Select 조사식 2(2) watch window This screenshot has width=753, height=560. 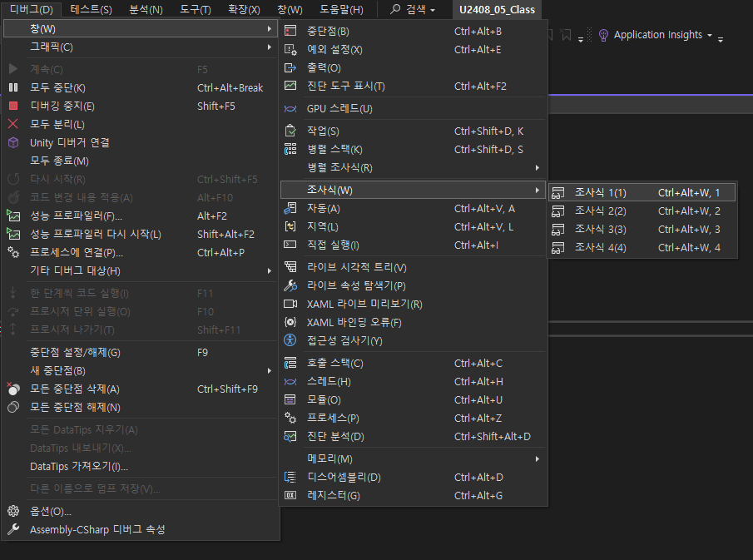click(x=642, y=211)
